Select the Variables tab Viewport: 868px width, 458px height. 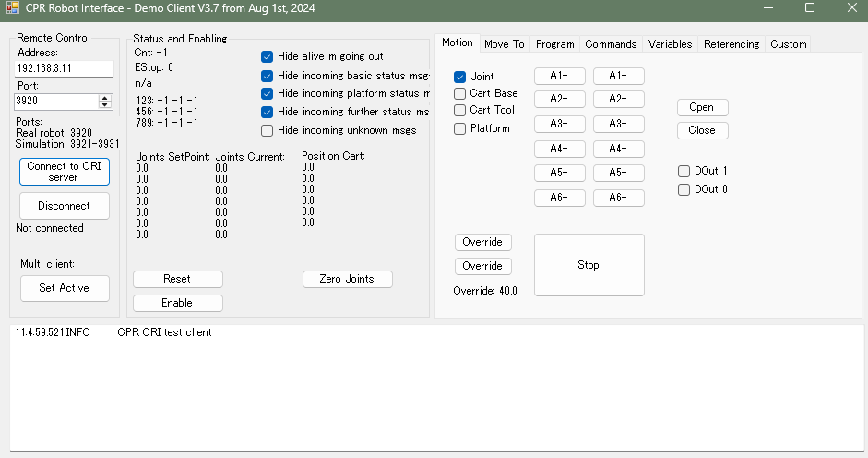pyautogui.click(x=670, y=44)
